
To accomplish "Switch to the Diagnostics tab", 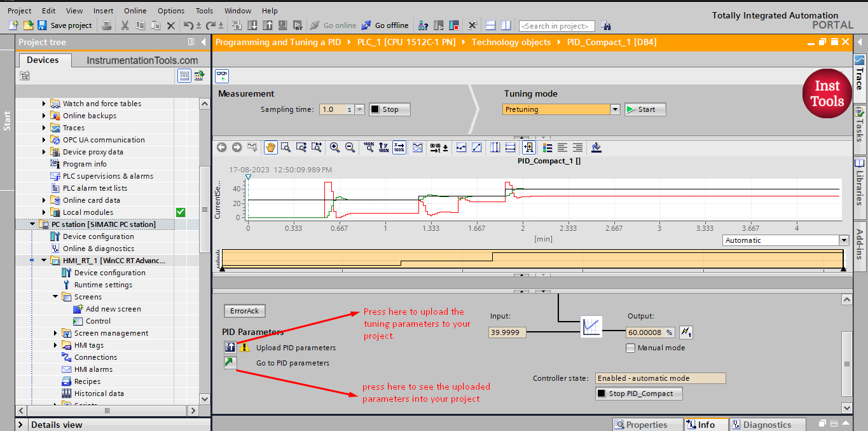I will coord(768,424).
